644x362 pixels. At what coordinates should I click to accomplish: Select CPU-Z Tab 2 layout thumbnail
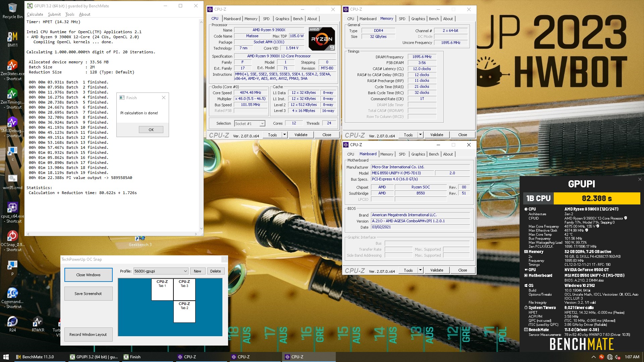(184, 312)
